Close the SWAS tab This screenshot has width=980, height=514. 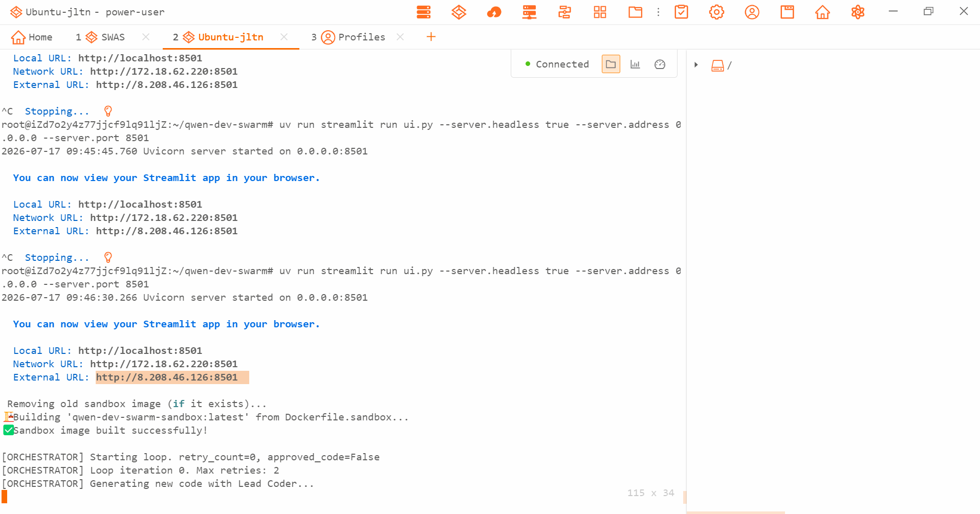click(x=146, y=37)
